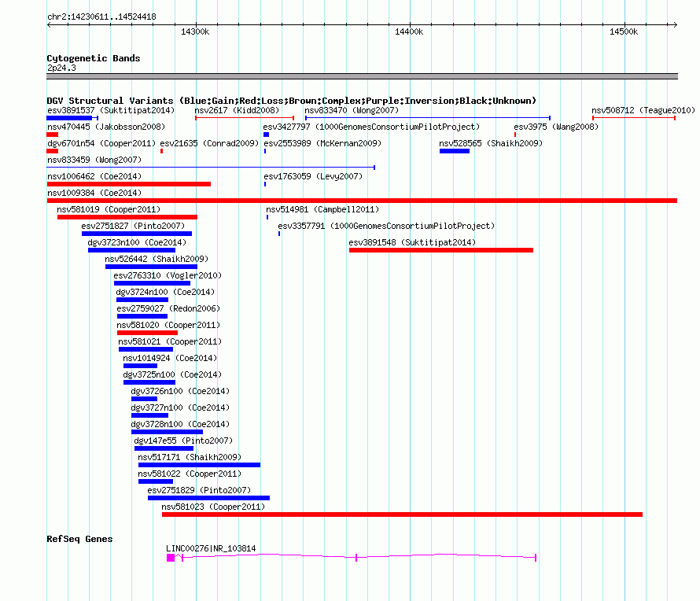Open dgv3726n100 (Coe2014) label
Image resolution: width=700 pixels, height=601 pixels.
tap(180, 391)
